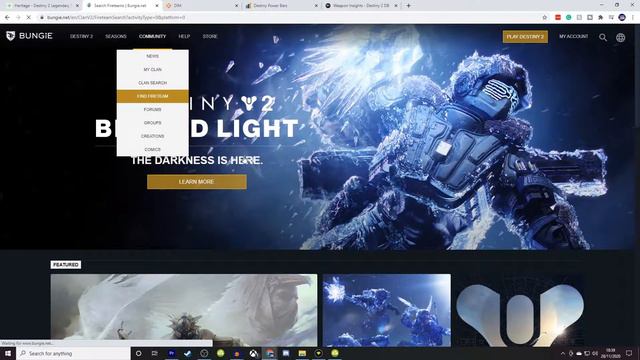This screenshot has width=640, height=360.
Task: Click the Learn More button
Action: coord(197,182)
